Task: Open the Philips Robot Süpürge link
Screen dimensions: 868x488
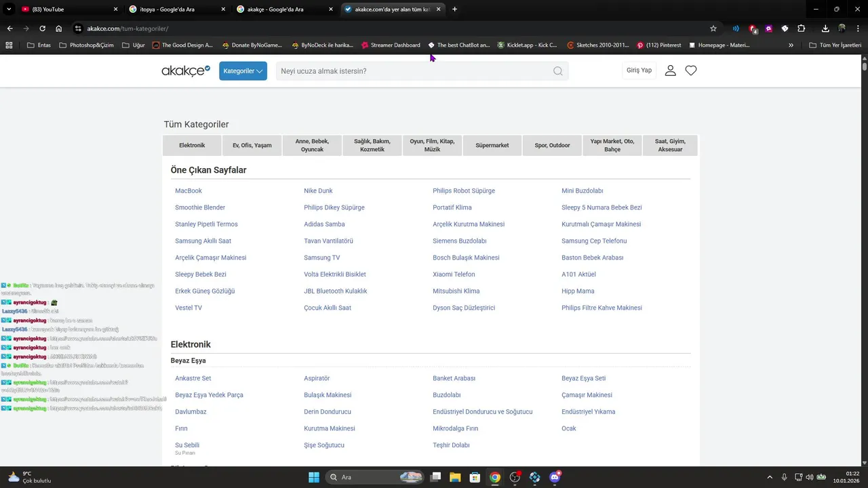Action: (464, 191)
